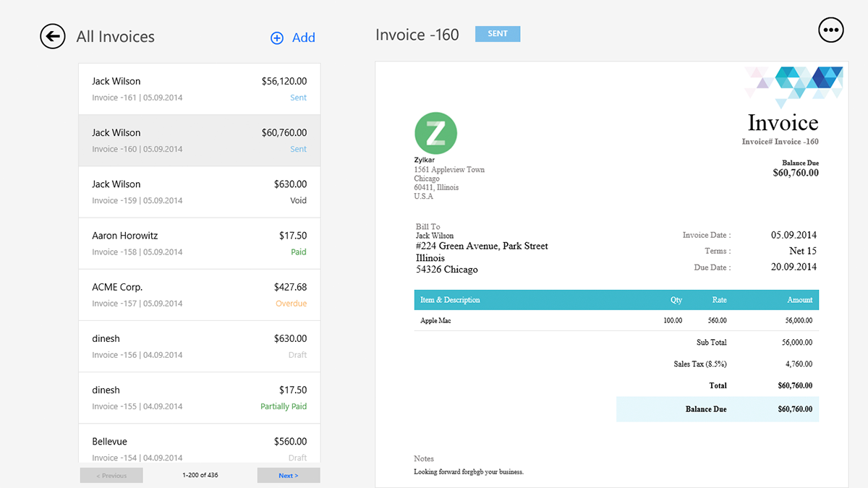The height and width of the screenshot is (488, 868).
Task: Click the highlighted Balance Due row
Action: tap(717, 409)
